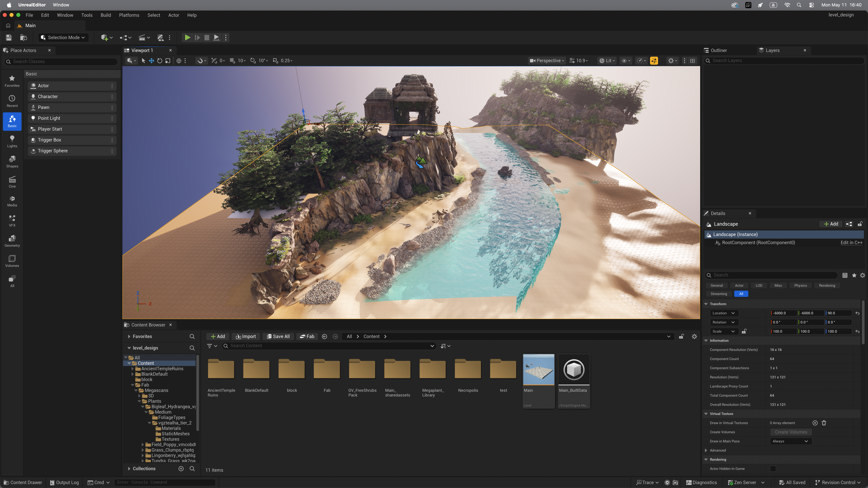Save the current level with the floppy disk icon
Screen dimensions: 868x488
[9, 37]
